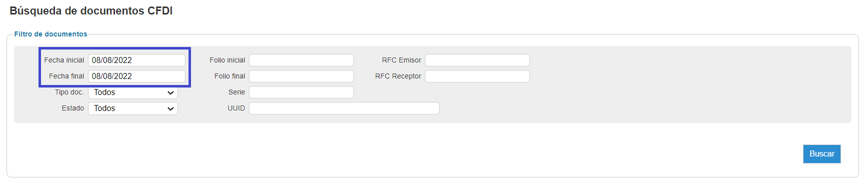This screenshot has height=183, width=868.
Task: Click the chevron arrow of Tipo doc. select
Action: (170, 93)
